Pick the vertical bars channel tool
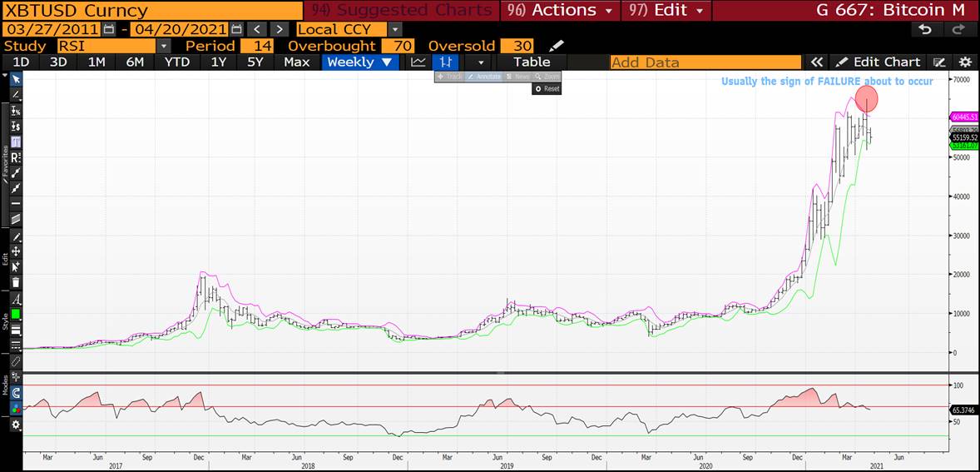Image resolution: width=980 pixels, height=472 pixels. 17,142
